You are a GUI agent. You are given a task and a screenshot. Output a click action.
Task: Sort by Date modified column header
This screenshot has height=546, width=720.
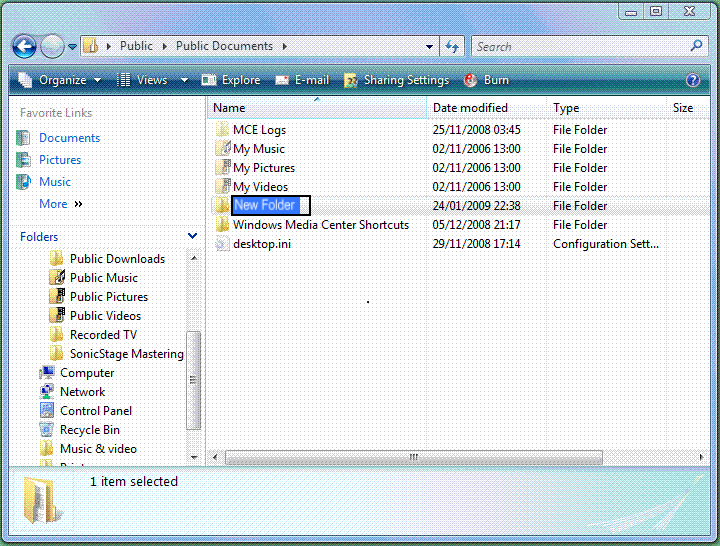(487, 108)
